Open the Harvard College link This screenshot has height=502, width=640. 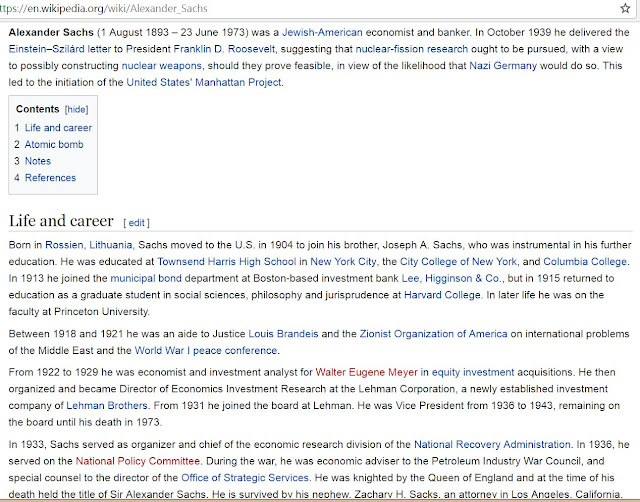pyautogui.click(x=442, y=295)
